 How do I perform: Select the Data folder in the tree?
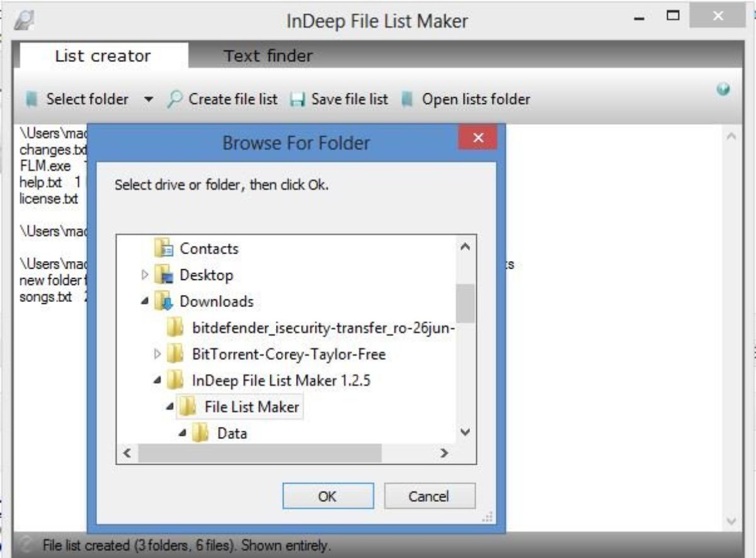click(x=232, y=433)
